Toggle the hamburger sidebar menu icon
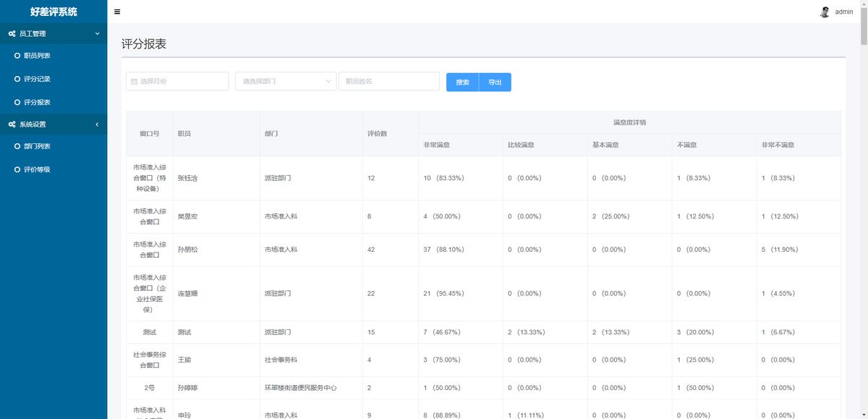 (x=117, y=12)
